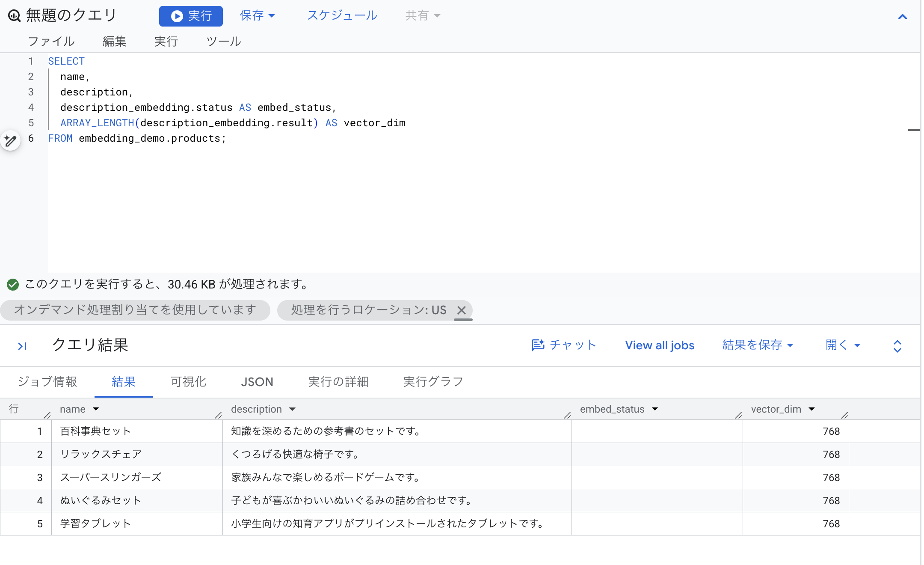
Task: Click the description 知識を深めるための参考書のセットです。
Action: (326, 431)
